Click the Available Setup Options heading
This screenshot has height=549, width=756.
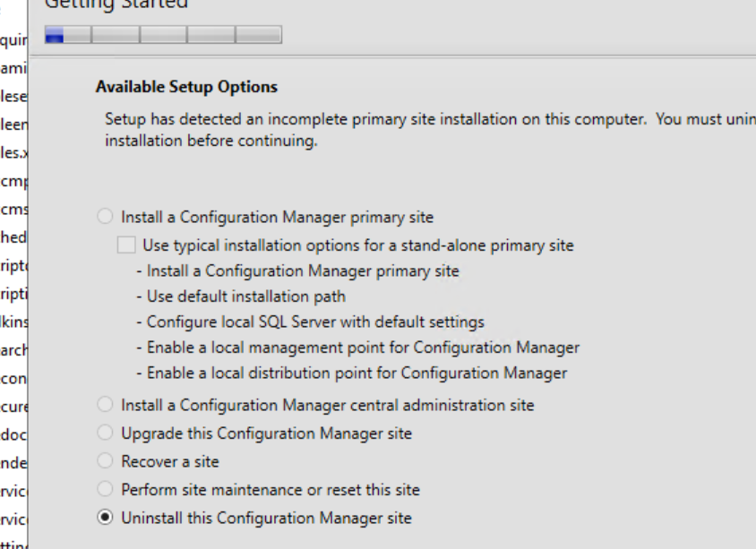(x=186, y=87)
